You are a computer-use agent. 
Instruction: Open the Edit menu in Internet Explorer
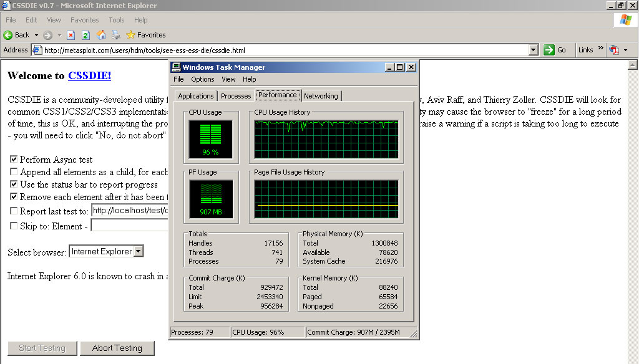[x=31, y=20]
